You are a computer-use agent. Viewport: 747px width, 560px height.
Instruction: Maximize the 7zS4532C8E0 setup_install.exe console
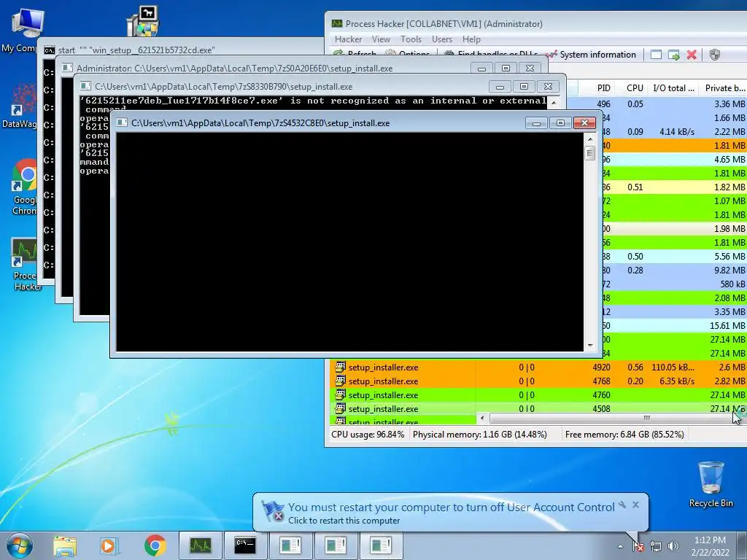click(560, 122)
